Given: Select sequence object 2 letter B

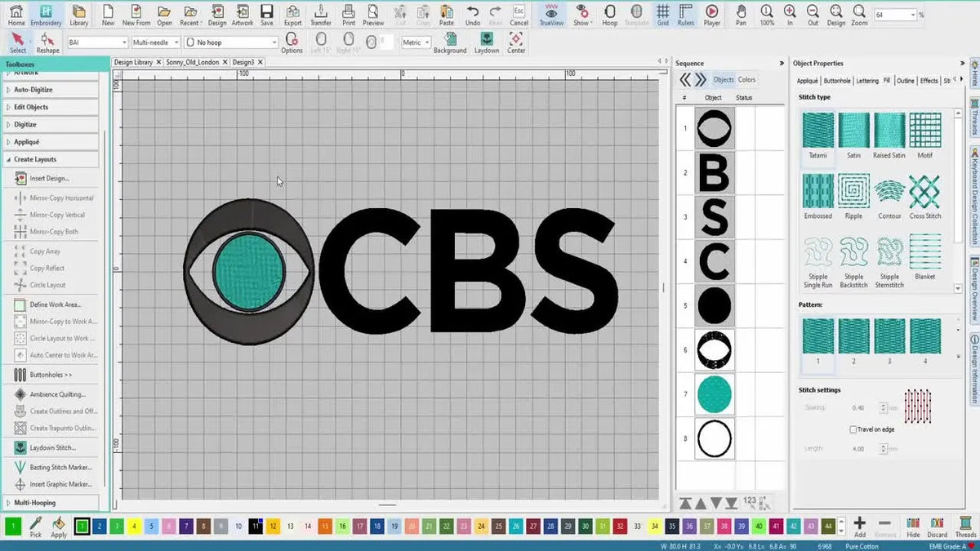Looking at the screenshot, I should (x=715, y=172).
